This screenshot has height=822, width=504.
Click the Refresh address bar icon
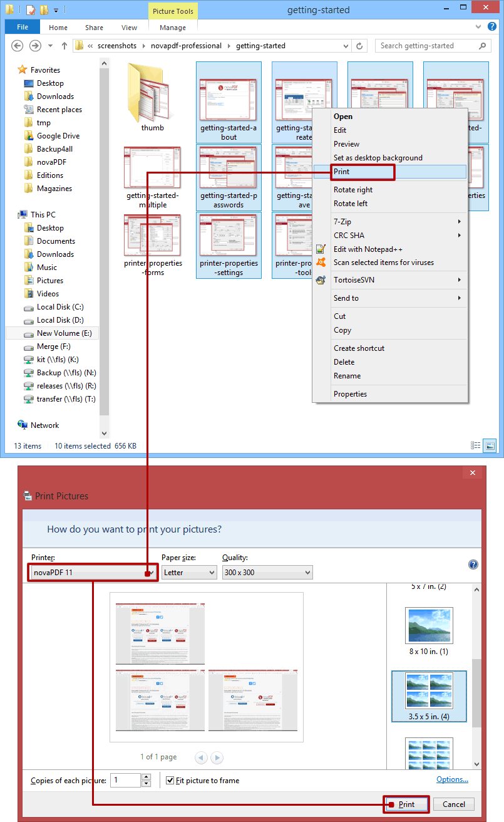pyautogui.click(x=359, y=46)
